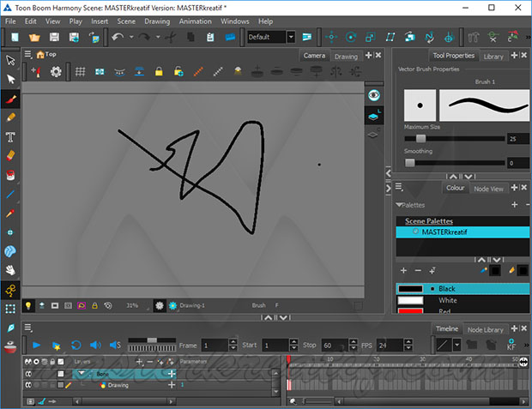Image resolution: width=532 pixels, height=409 pixels.
Task: Open the File menu
Action: (10, 21)
